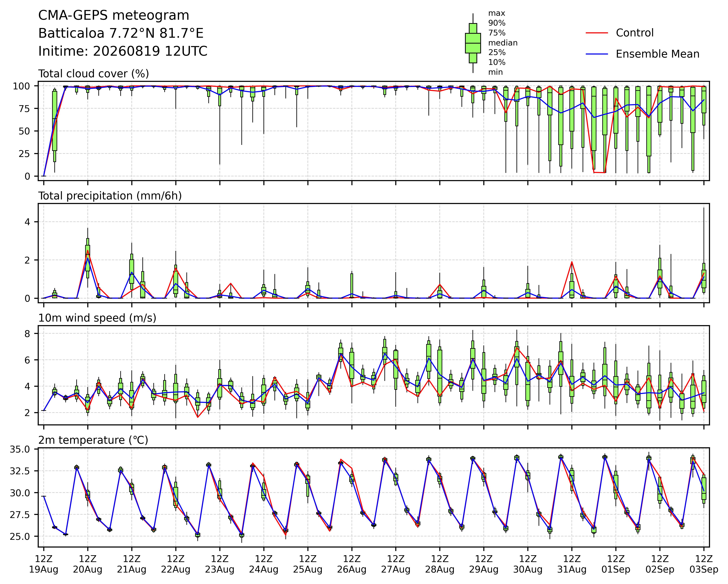728x584 pixels.
Task: Click the 12Z 02Sep x-axis label
Action: [660, 564]
